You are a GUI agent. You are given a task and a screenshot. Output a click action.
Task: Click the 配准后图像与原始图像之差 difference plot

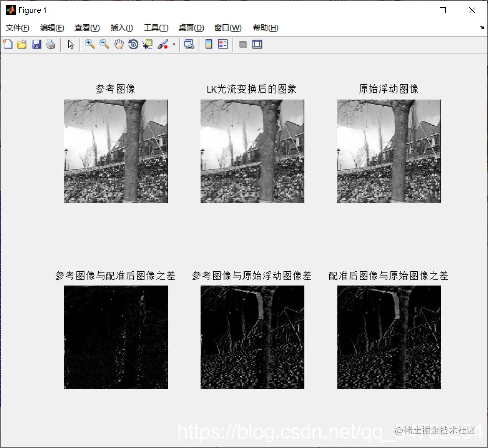[389, 337]
